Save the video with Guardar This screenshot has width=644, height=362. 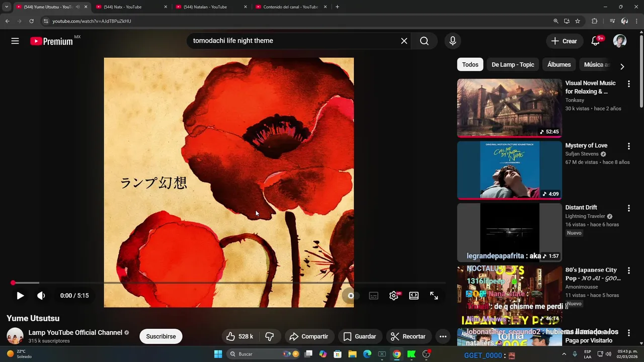359,336
